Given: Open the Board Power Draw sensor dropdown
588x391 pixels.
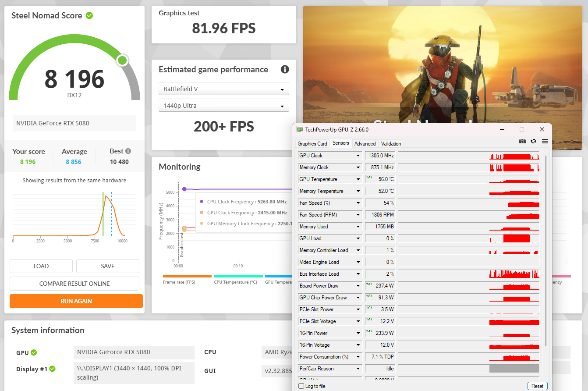Looking at the screenshot, I should coord(358,286).
